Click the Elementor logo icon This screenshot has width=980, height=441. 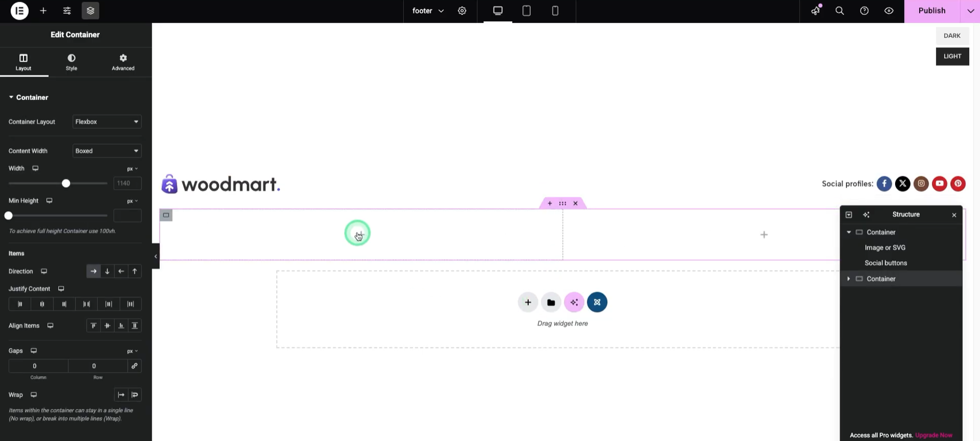point(20,11)
